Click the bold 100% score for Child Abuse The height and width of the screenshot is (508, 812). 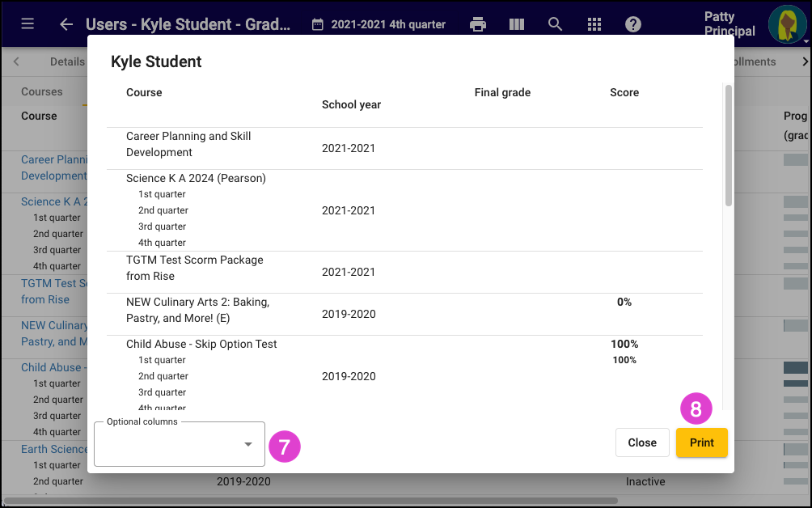624,344
